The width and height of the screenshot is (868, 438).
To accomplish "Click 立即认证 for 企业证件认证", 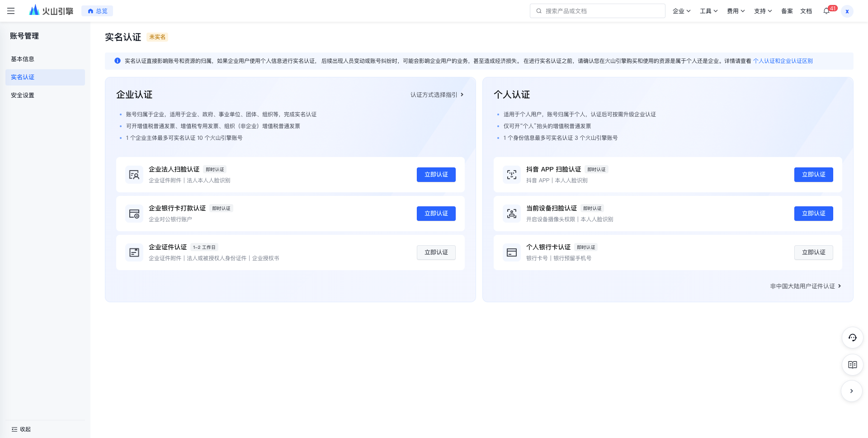I will [436, 252].
